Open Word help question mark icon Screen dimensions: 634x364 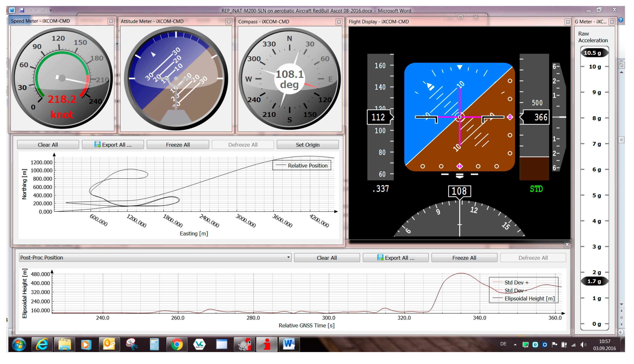[x=621, y=20]
